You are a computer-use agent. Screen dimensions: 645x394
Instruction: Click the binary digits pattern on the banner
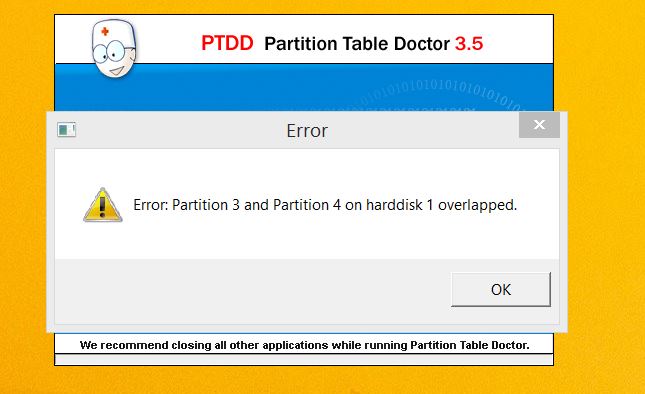click(x=442, y=95)
